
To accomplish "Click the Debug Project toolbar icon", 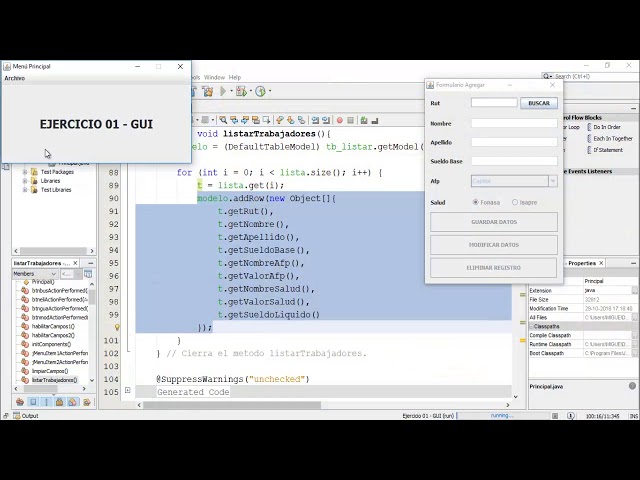I will 242,91.
